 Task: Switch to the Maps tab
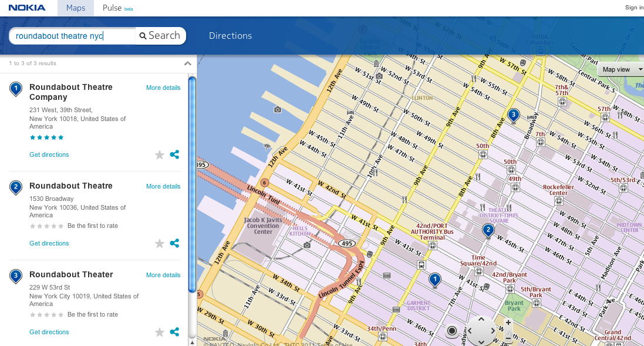pyautogui.click(x=75, y=8)
